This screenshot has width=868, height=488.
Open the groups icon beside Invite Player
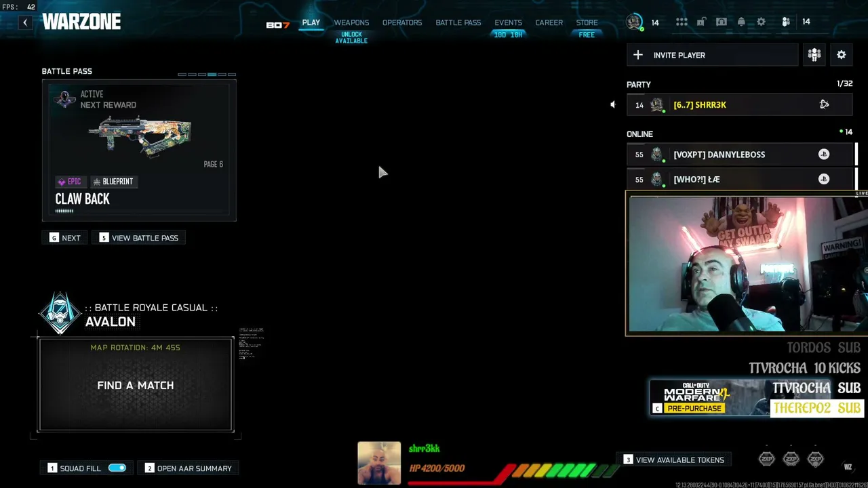point(814,55)
